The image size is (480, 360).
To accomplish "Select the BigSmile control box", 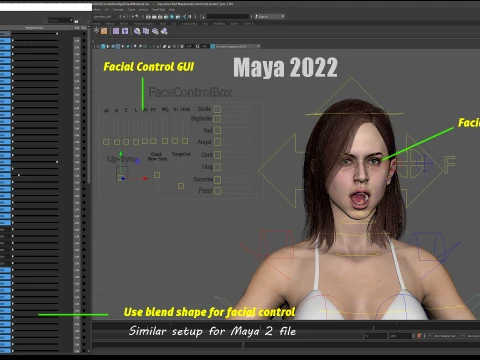I will (x=217, y=119).
